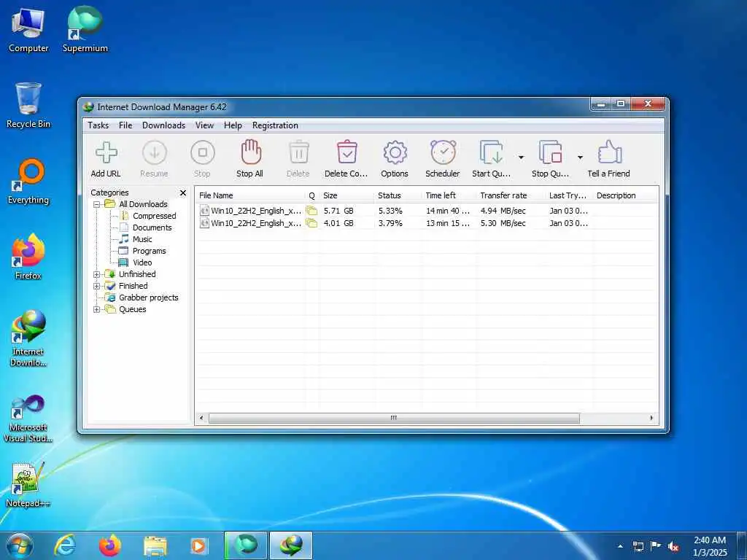Open the View menu
The height and width of the screenshot is (560, 747).
click(x=204, y=125)
